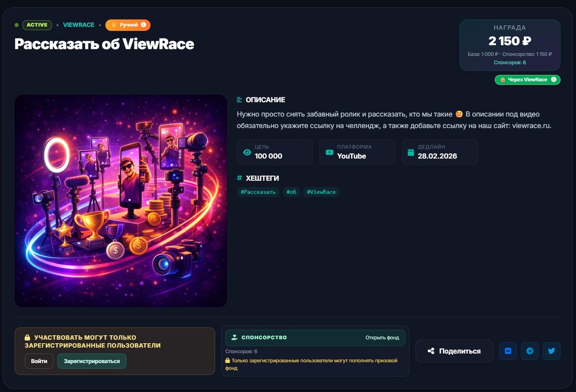Click the calendar icon by ДЕДЛАЙН

point(411,152)
